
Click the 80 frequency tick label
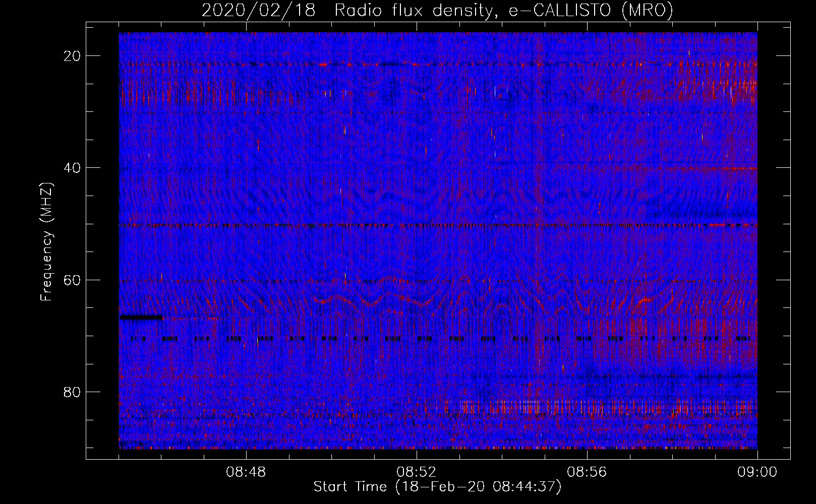(x=72, y=392)
